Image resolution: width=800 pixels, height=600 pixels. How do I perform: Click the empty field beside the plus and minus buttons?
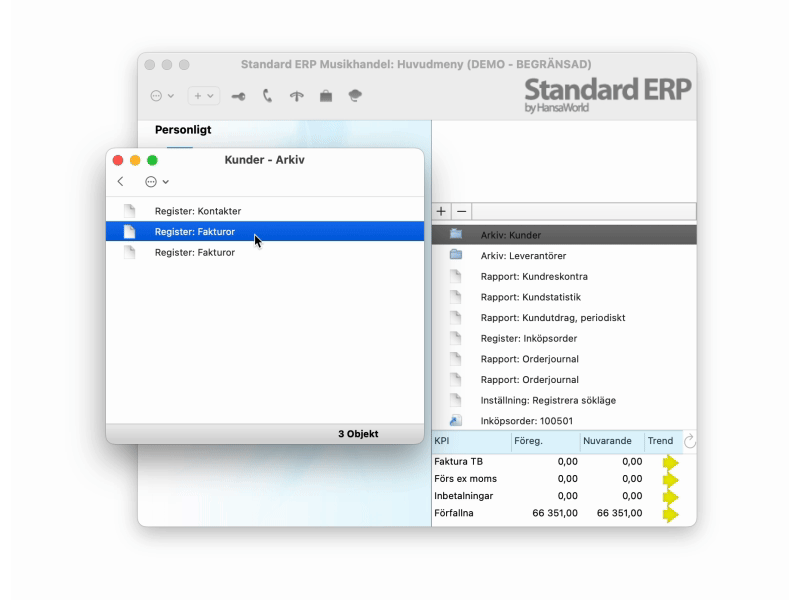click(584, 211)
